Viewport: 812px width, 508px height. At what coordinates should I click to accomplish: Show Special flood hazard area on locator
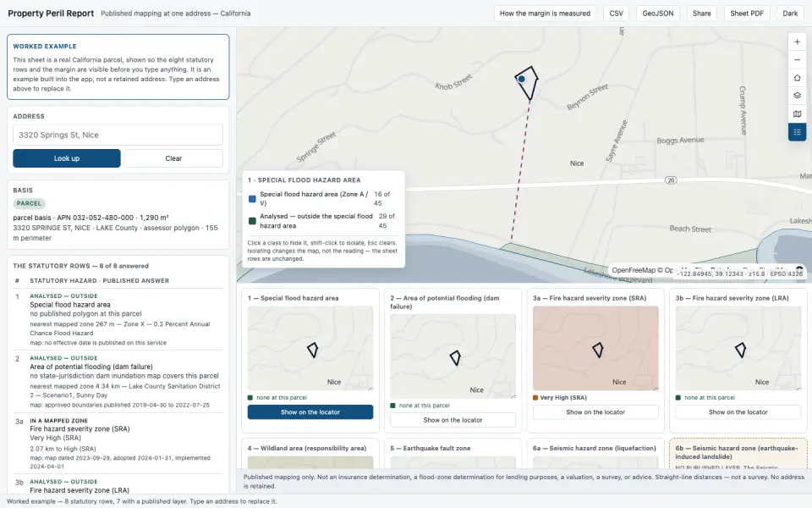pos(310,412)
